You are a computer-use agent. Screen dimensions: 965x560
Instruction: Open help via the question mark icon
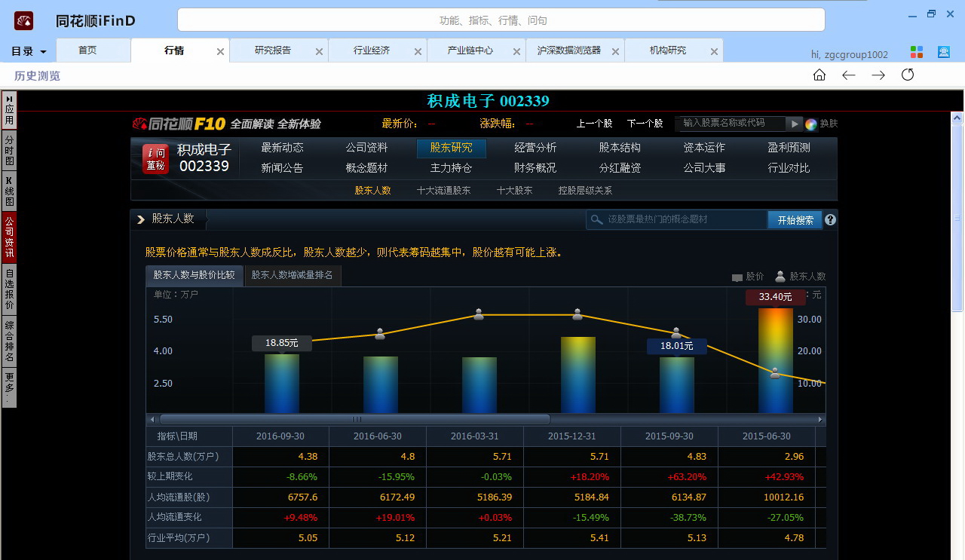click(829, 219)
